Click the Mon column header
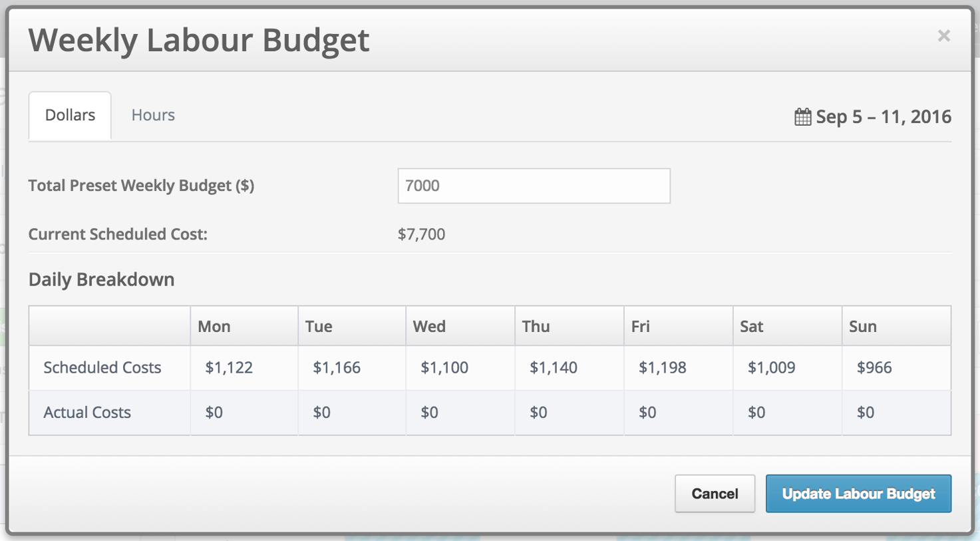This screenshot has width=980, height=541. click(x=214, y=326)
